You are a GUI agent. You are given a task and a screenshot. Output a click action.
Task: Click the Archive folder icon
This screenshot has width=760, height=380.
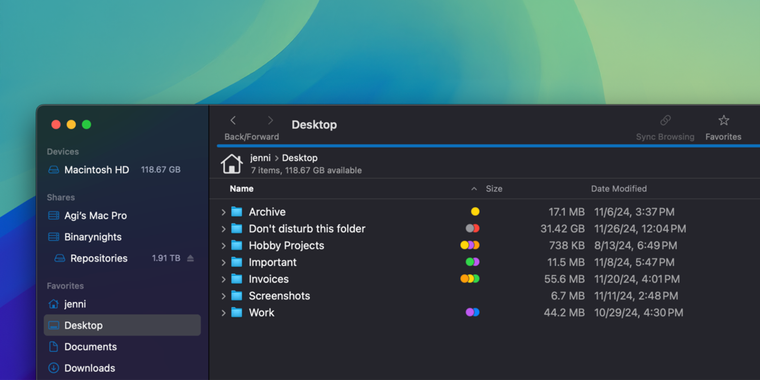pos(237,212)
